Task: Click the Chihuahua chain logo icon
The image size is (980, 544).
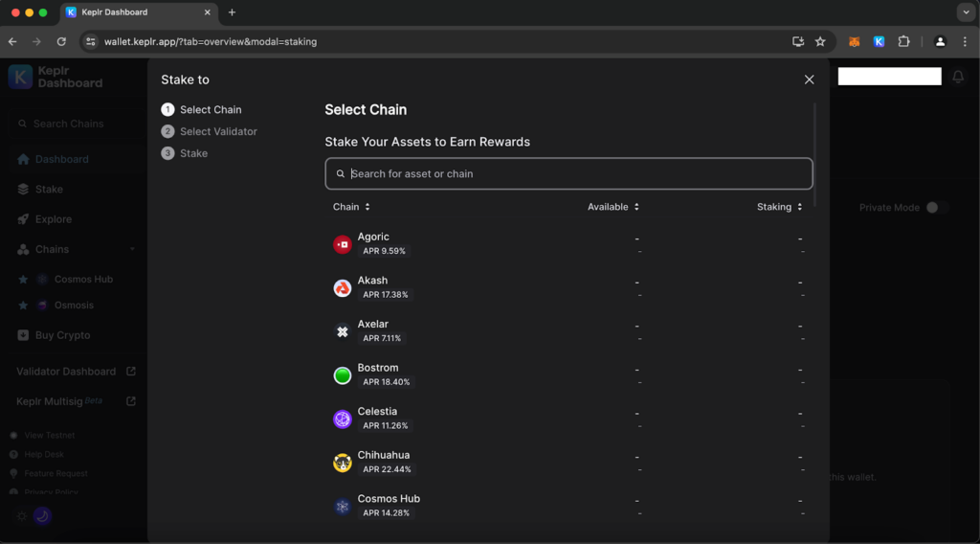Action: point(342,463)
